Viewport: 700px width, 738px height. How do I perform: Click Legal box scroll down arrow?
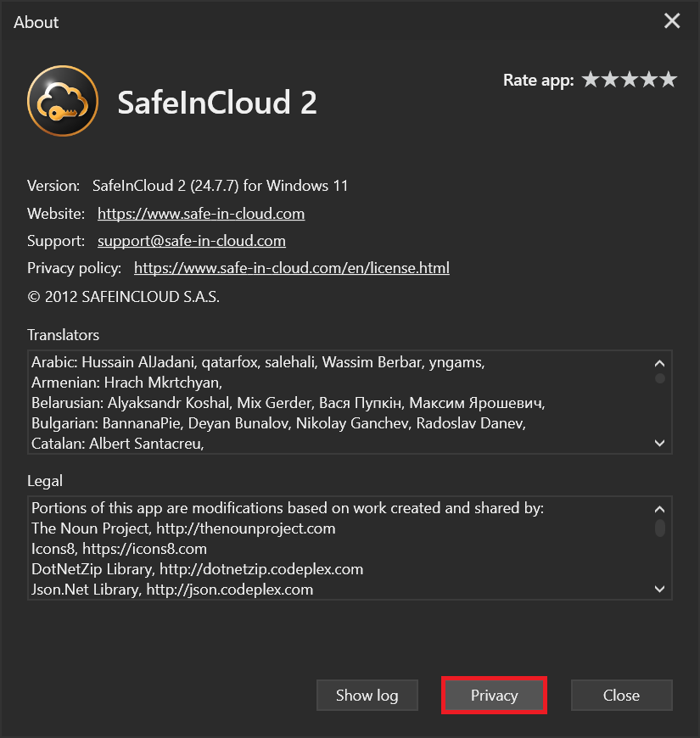click(x=660, y=589)
